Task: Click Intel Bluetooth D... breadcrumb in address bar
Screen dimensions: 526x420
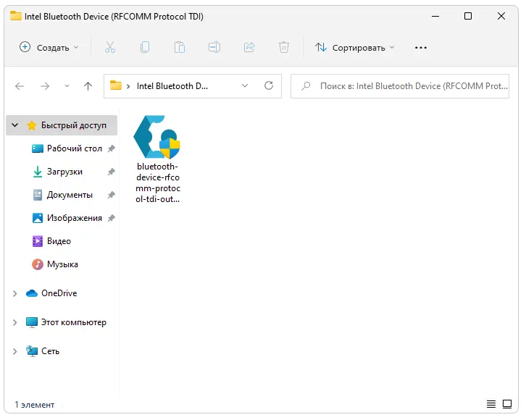Action: [172, 86]
